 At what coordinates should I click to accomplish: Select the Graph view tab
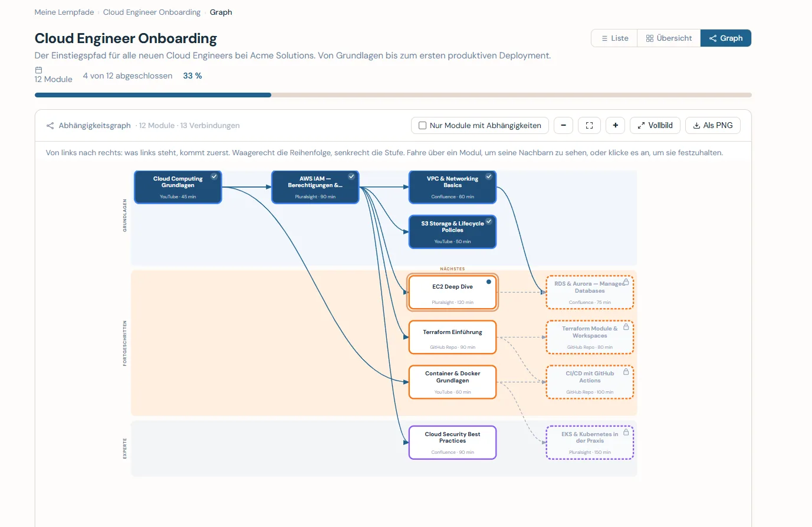(725, 38)
